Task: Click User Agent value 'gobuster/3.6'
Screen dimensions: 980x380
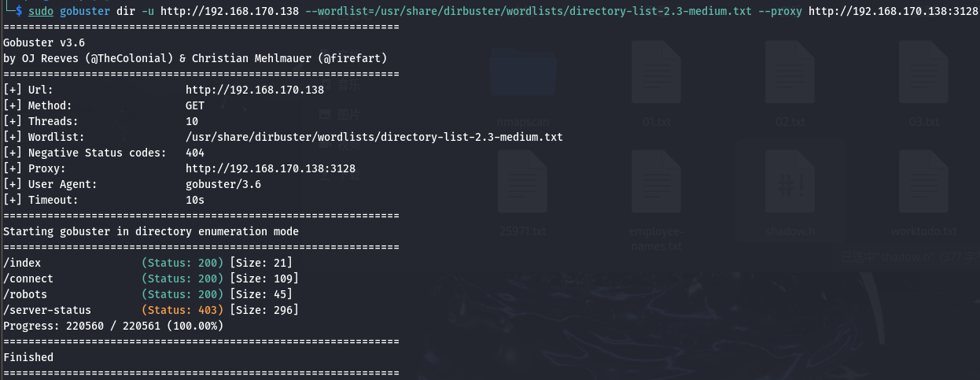Action: click(x=223, y=184)
